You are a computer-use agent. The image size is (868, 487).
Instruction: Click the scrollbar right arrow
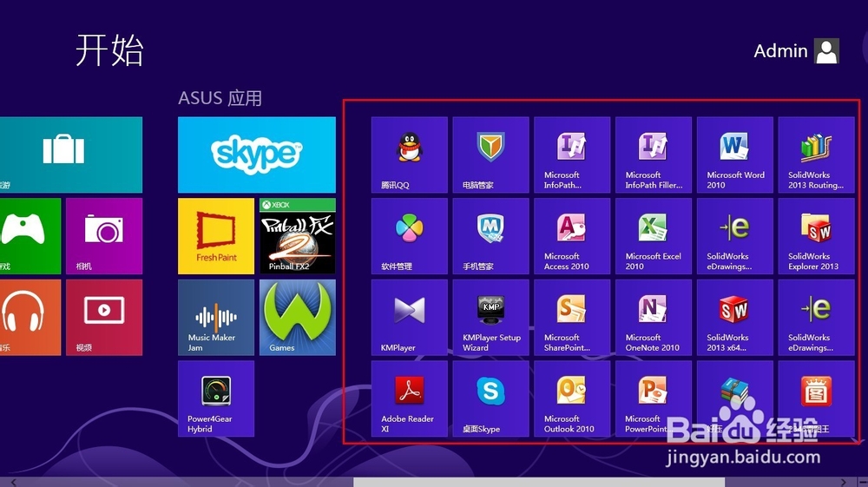(843, 482)
